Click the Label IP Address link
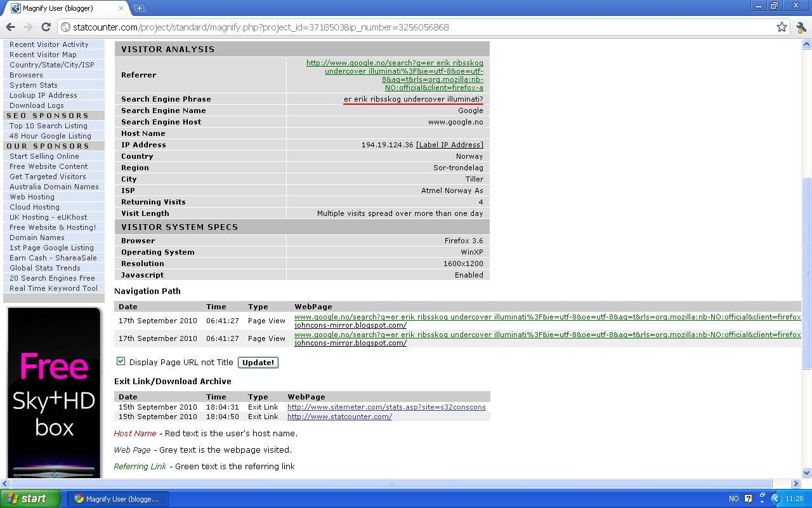This screenshot has width=812, height=508. (450, 145)
